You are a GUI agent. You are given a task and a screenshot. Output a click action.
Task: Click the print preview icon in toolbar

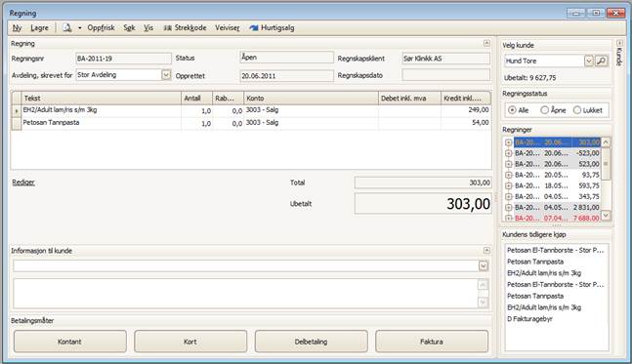coord(66,27)
